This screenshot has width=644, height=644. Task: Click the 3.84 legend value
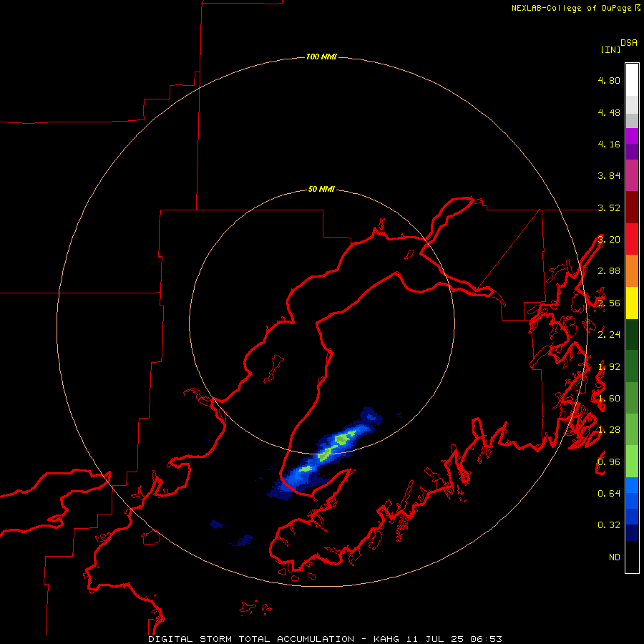(x=609, y=176)
